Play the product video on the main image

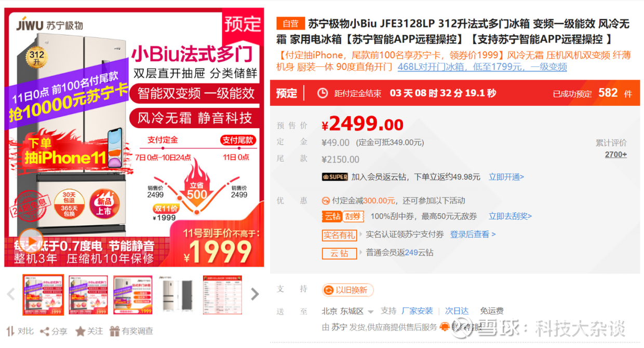point(31,242)
